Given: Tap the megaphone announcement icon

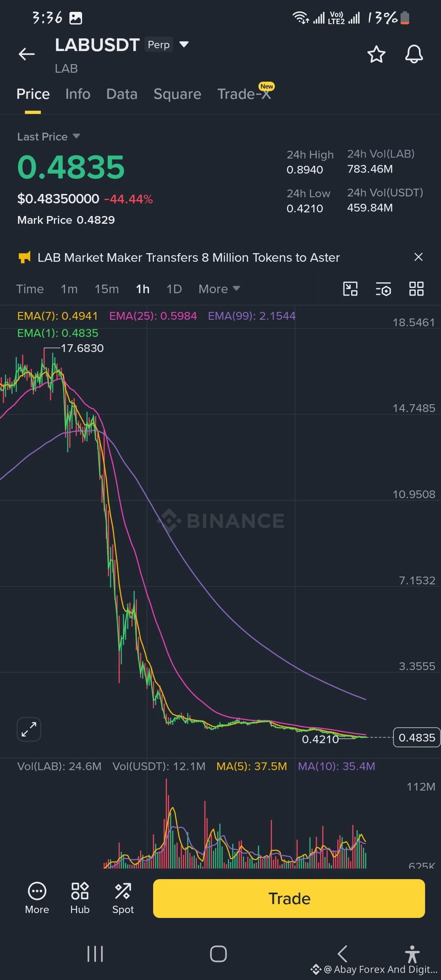Looking at the screenshot, I should pyautogui.click(x=24, y=257).
